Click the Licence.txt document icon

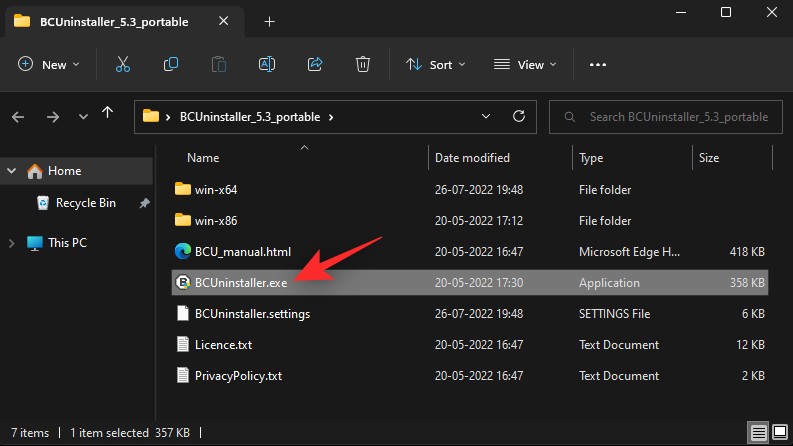pos(183,344)
